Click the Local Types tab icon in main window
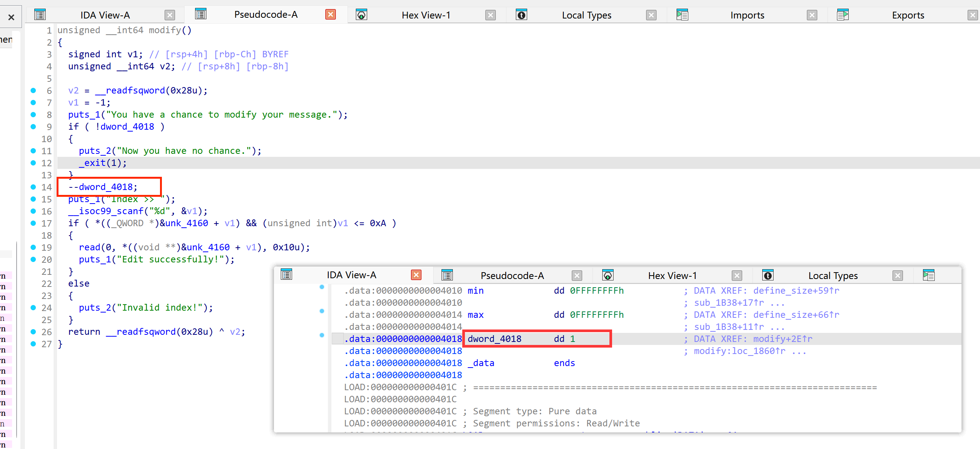 pyautogui.click(x=522, y=15)
